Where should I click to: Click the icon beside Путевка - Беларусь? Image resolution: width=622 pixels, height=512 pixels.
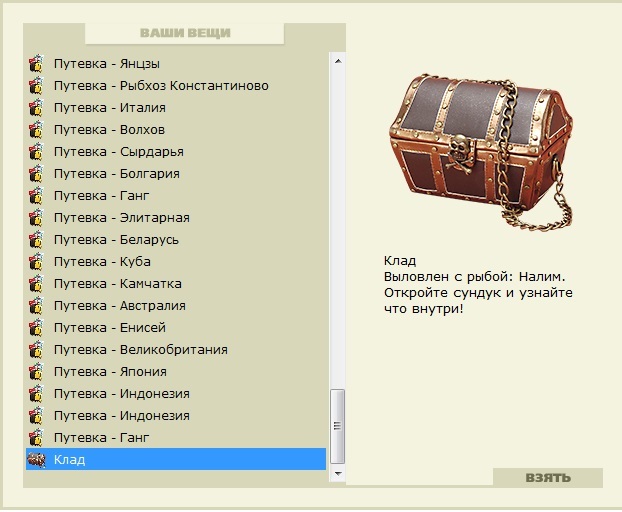pyautogui.click(x=36, y=240)
